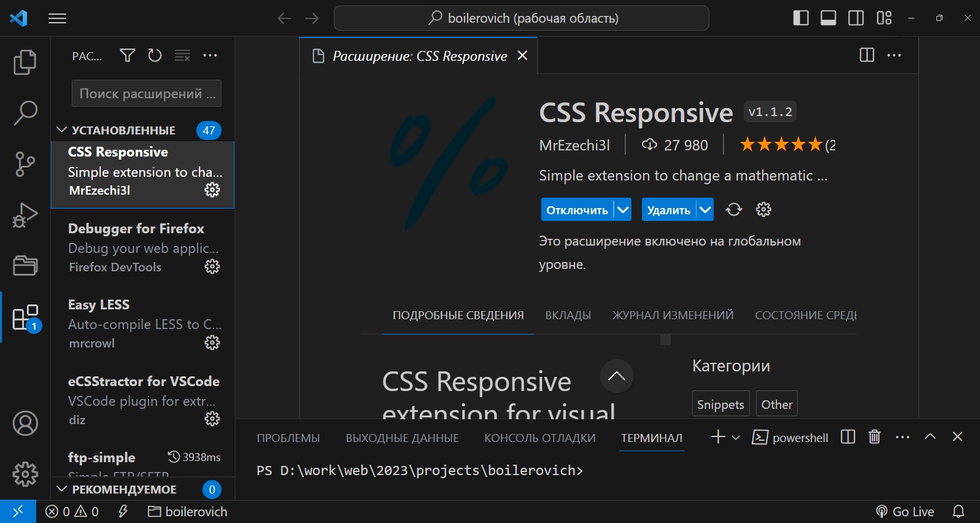Split the editor to the right

(x=866, y=55)
